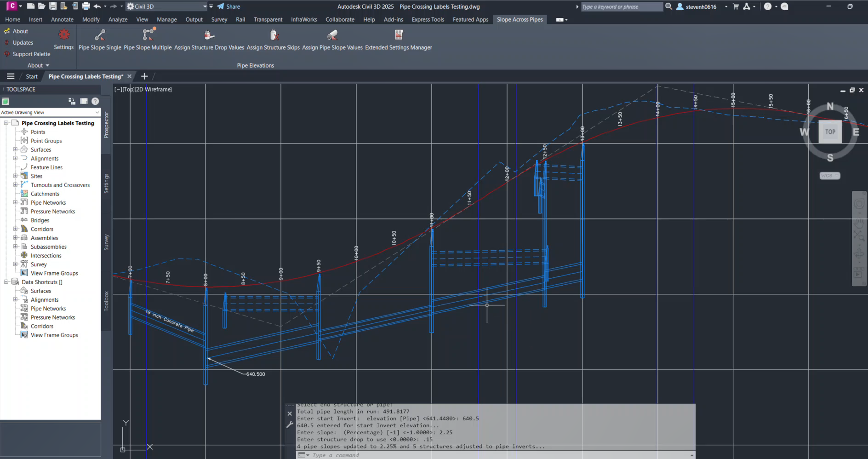Open Assign Structure Drop Values tool
The image size is (868, 459).
[x=209, y=40]
